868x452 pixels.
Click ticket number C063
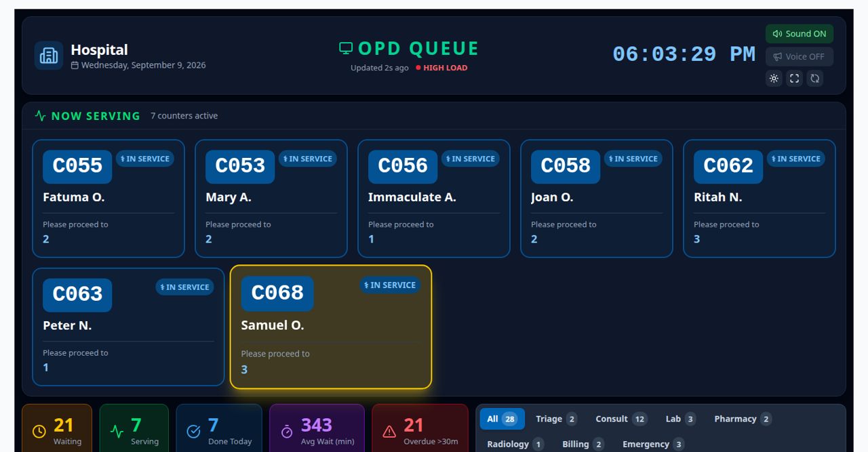(x=77, y=295)
